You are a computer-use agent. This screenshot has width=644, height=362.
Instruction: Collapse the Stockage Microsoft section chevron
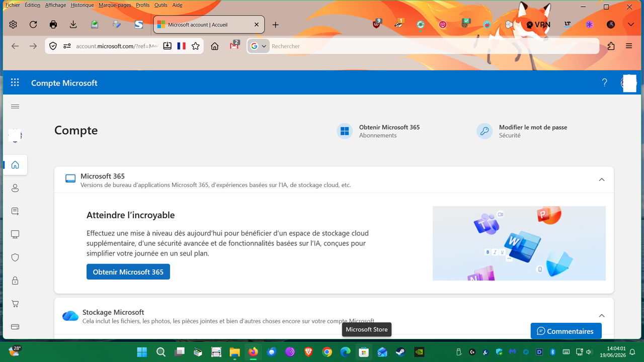[601, 315]
